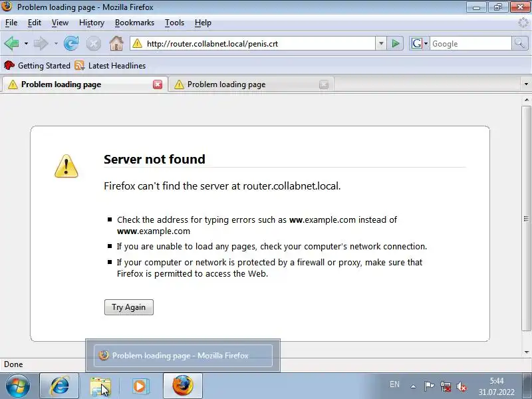Close the second tab with grey X
532x399 pixels.
tap(324, 84)
